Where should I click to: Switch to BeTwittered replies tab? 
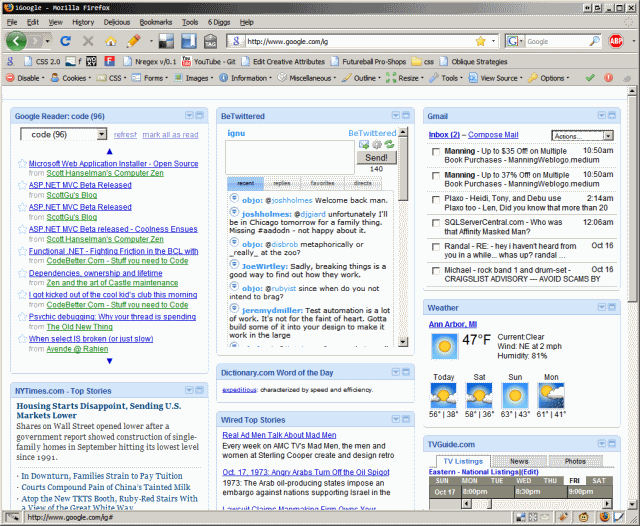282,184
